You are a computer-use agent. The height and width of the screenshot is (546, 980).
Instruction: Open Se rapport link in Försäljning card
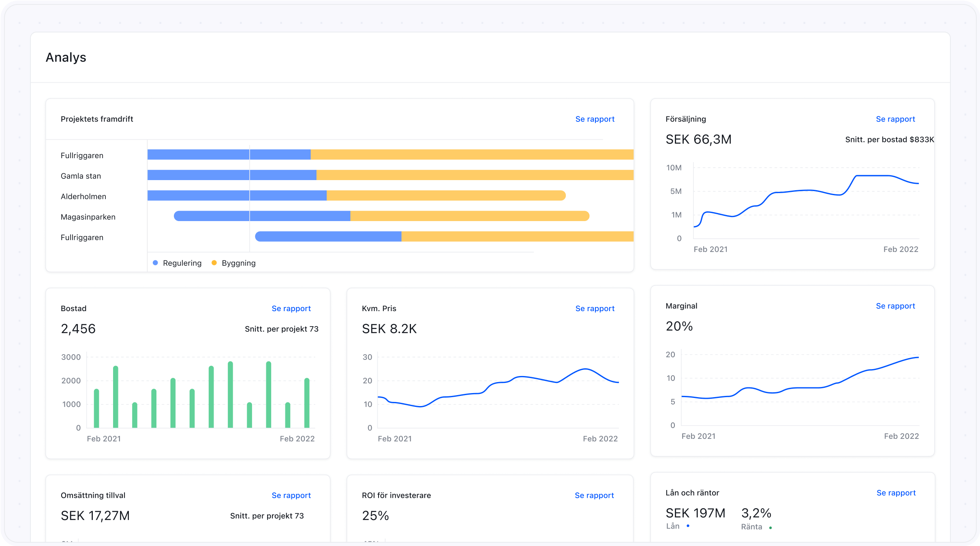tap(895, 119)
